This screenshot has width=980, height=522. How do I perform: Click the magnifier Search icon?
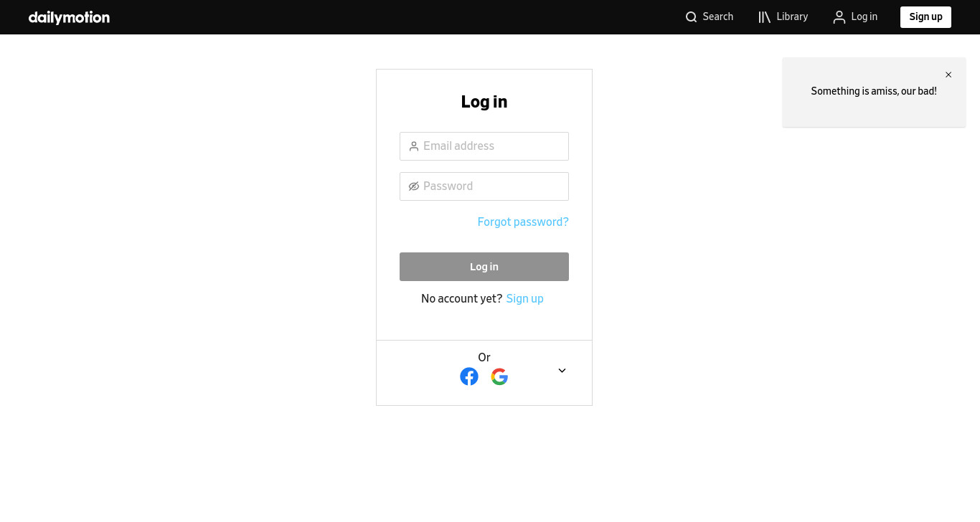(x=691, y=17)
